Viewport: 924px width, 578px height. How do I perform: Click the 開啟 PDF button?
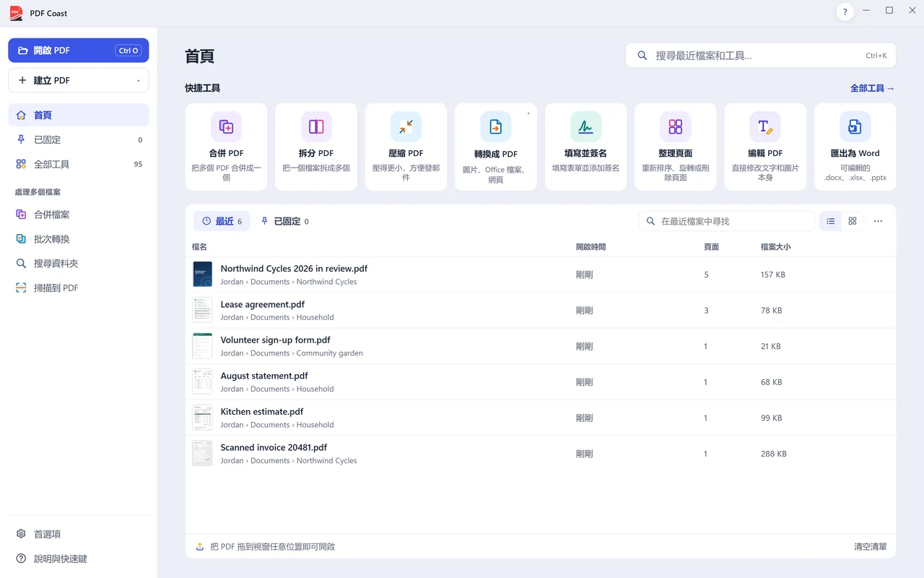79,51
